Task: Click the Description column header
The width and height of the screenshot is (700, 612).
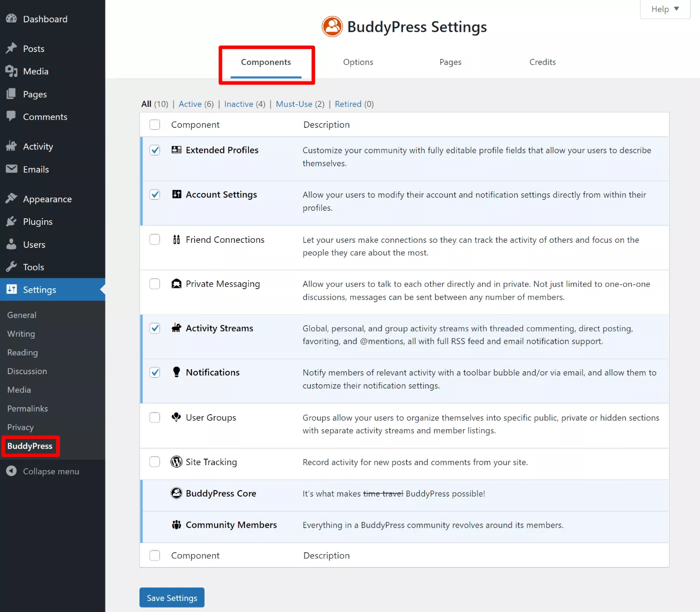Action: pos(326,124)
